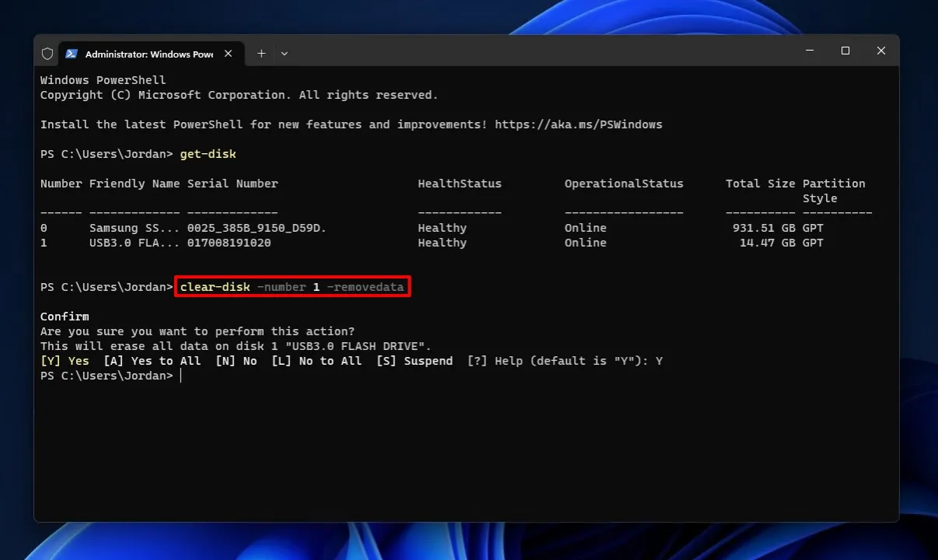
Task: Click the PowerShell icon on the tab
Action: point(72,54)
